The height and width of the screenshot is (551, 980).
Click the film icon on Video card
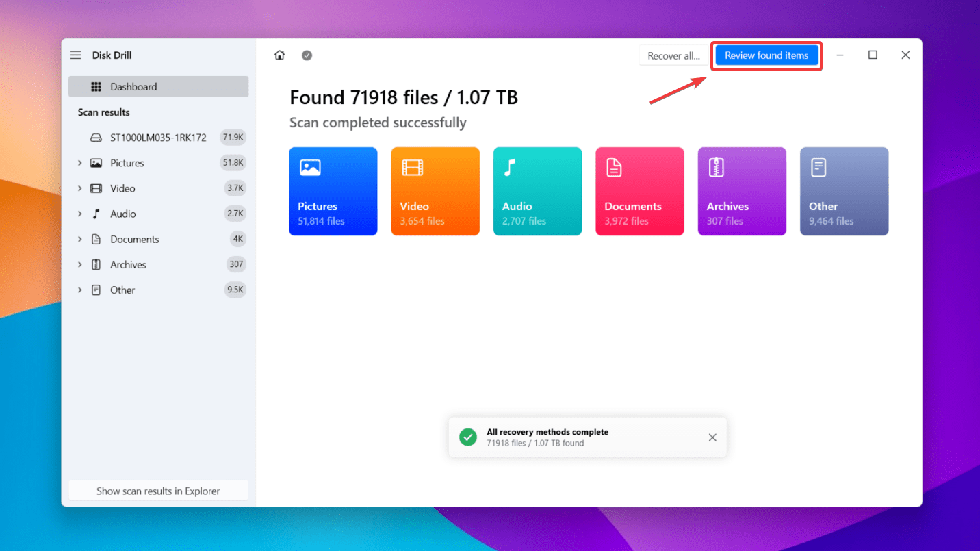(x=413, y=167)
